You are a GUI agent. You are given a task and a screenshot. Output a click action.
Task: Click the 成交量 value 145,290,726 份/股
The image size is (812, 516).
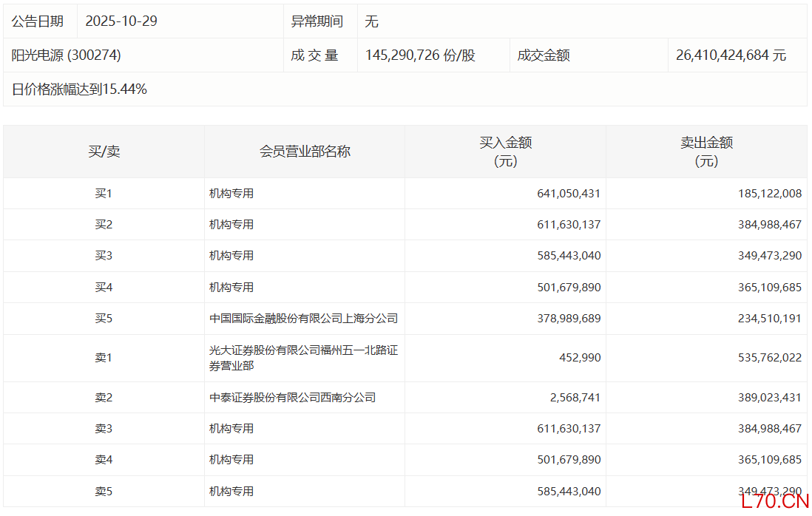[420, 55]
